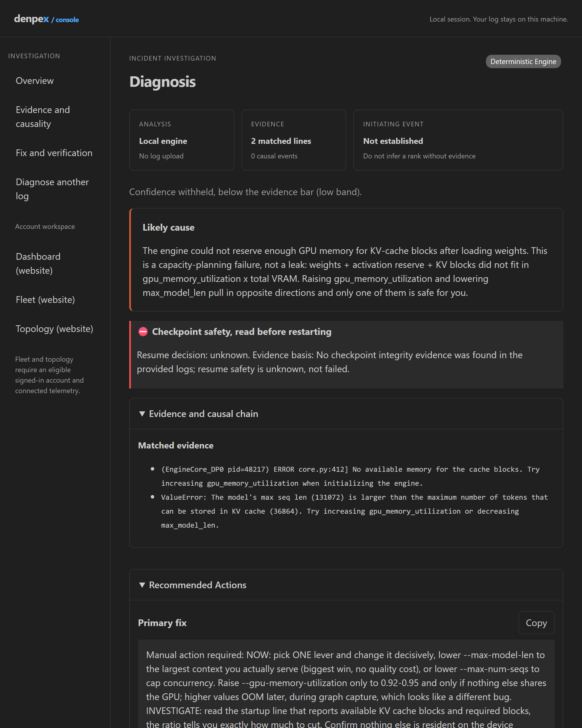Click 'Resume decision: unknown' paragraph
This screenshot has width=582, height=728.
click(330, 362)
